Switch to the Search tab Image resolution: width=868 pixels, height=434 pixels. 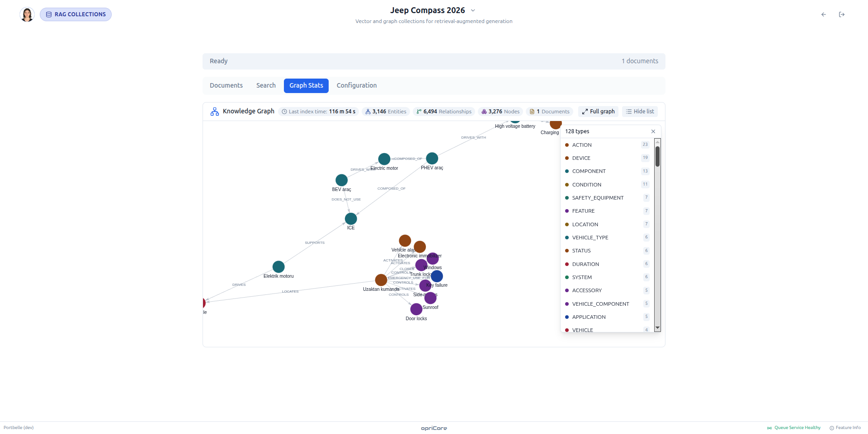(266, 85)
